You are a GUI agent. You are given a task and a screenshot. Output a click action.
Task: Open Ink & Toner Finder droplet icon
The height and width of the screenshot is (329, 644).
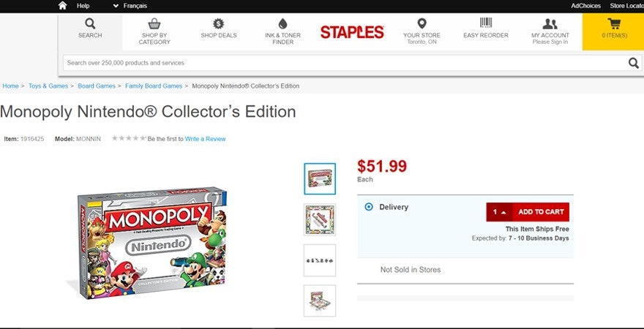click(x=282, y=23)
